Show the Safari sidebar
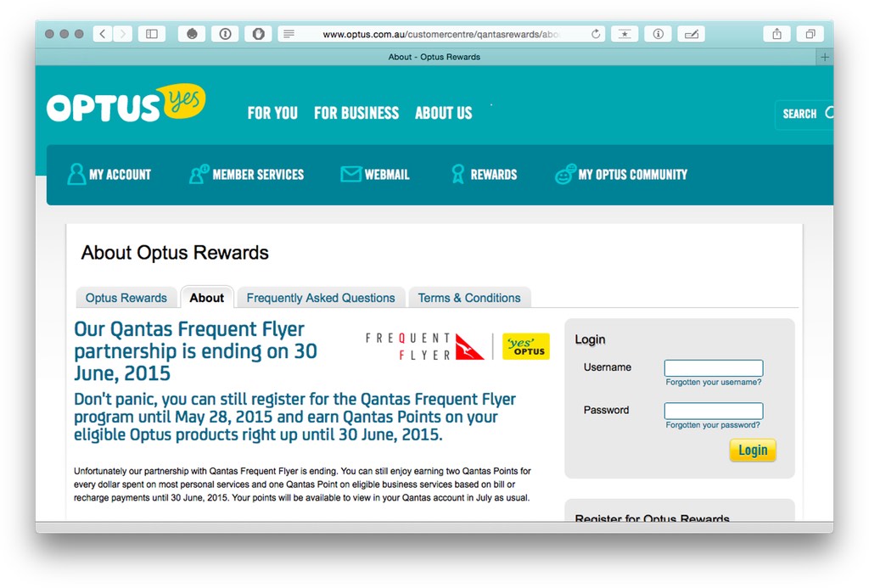 point(152,34)
